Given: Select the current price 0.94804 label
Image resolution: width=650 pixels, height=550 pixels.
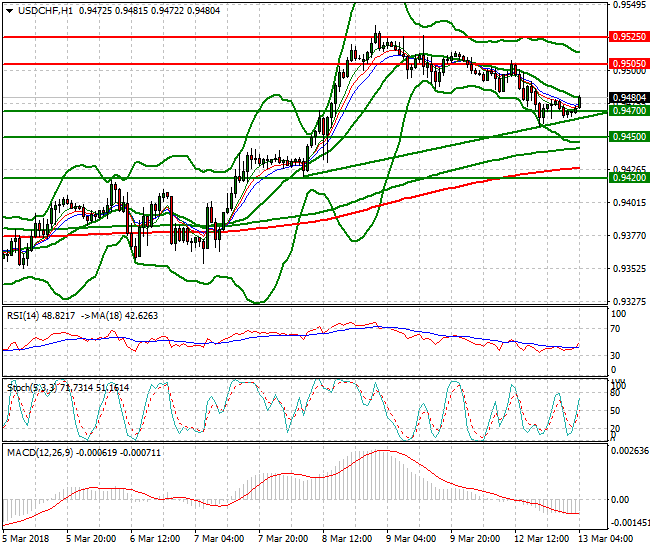Looking at the screenshot, I should 629,98.
